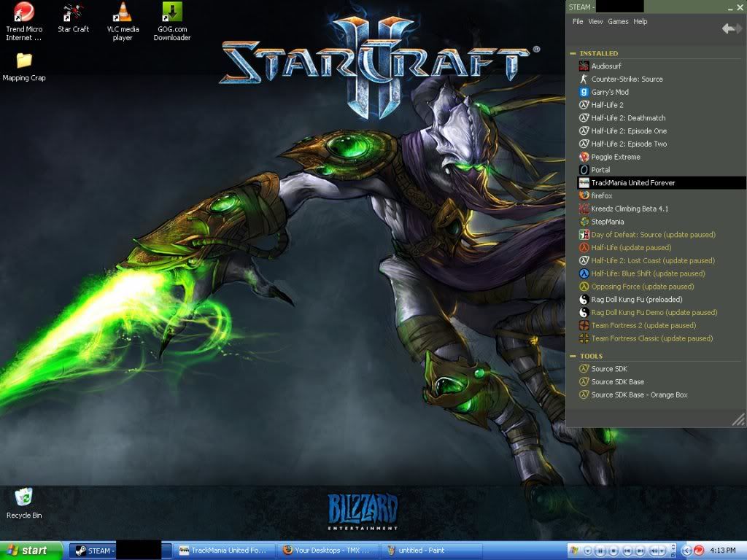Stop playback in the media player toolbar

pos(614,551)
